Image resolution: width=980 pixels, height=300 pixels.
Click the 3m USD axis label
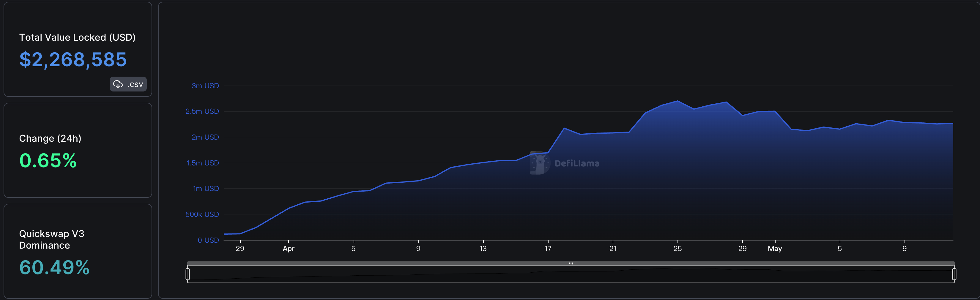pos(205,86)
